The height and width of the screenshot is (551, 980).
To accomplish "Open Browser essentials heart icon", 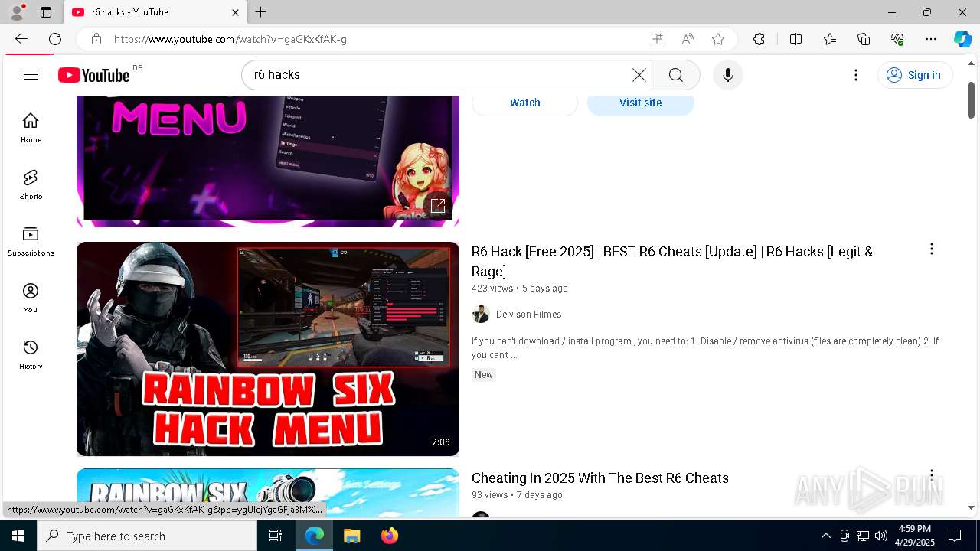I will [897, 39].
